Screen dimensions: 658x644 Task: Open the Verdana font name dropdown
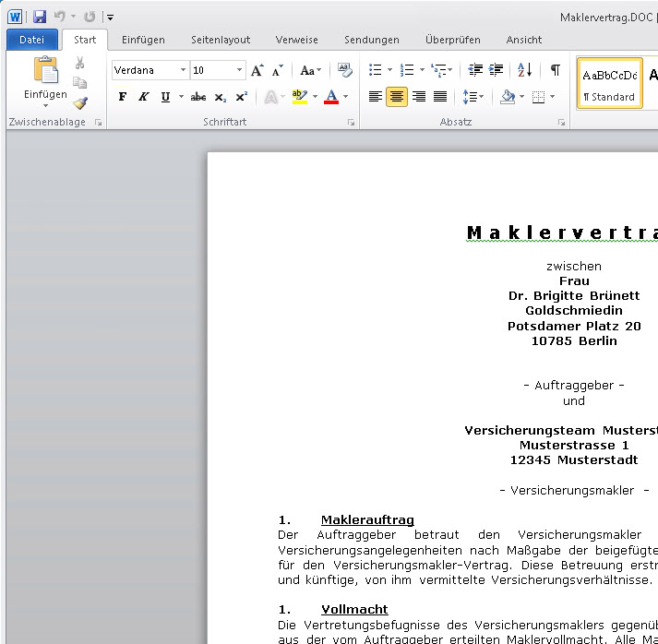pos(183,70)
